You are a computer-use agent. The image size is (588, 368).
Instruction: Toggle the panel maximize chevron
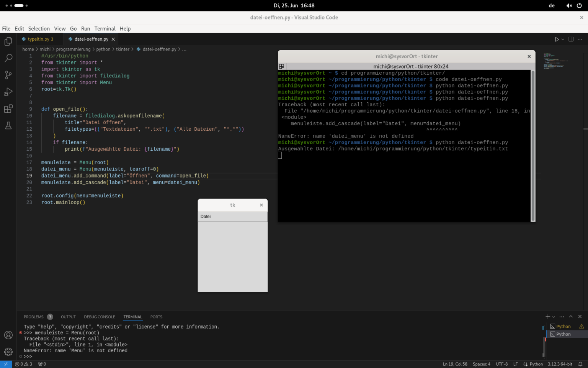tap(570, 316)
